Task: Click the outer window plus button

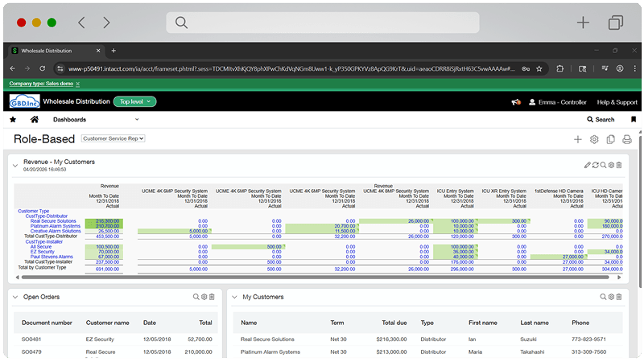Action: (583, 23)
